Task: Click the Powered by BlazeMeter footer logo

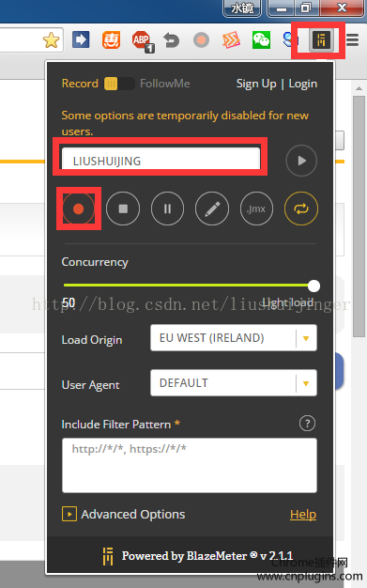Action: 108,556
